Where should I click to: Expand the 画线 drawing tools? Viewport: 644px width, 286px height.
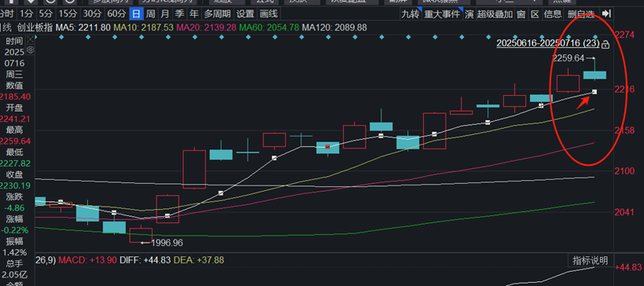point(269,14)
